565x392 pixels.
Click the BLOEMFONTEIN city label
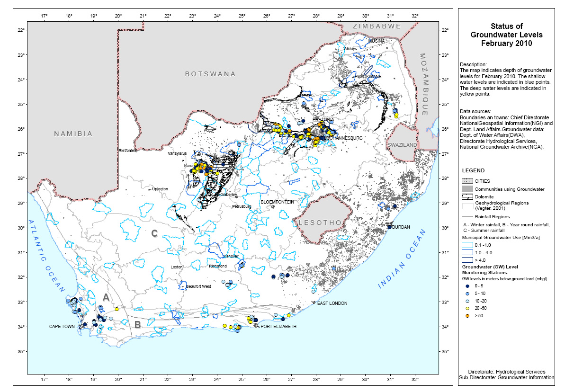pos(278,202)
